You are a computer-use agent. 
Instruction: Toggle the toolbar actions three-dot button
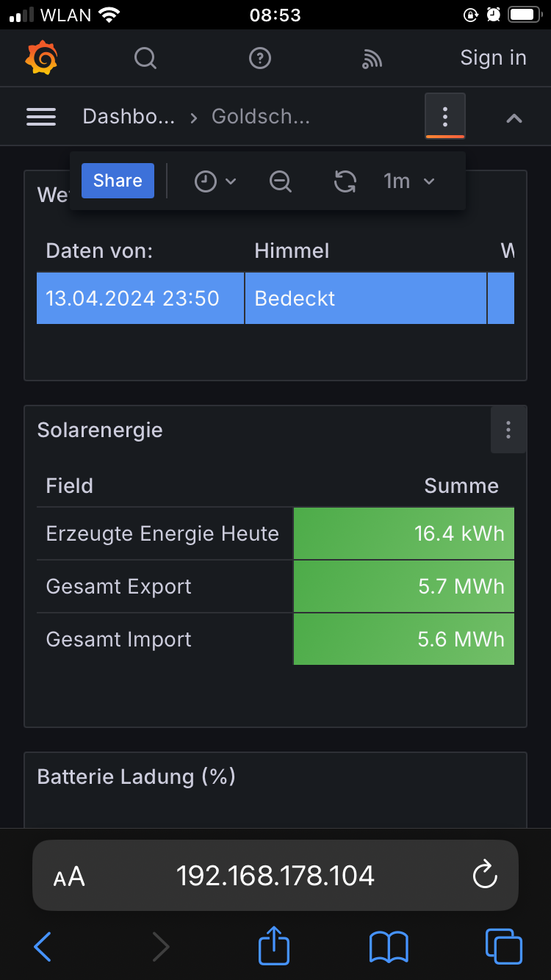(444, 116)
